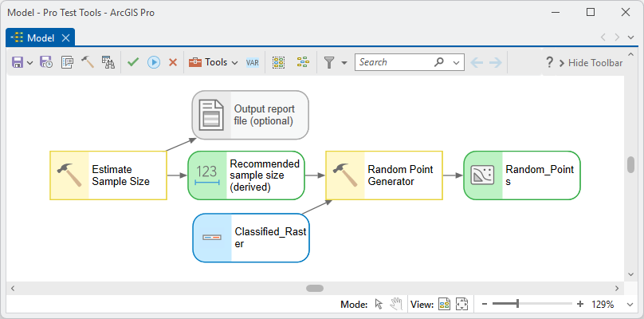
Task: Open the Save dropdown arrow
Action: 30,63
